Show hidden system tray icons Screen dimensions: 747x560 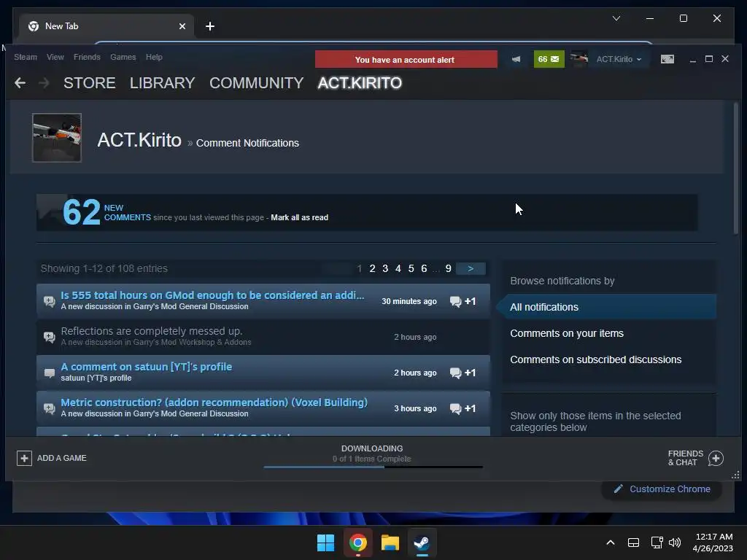tap(611, 542)
